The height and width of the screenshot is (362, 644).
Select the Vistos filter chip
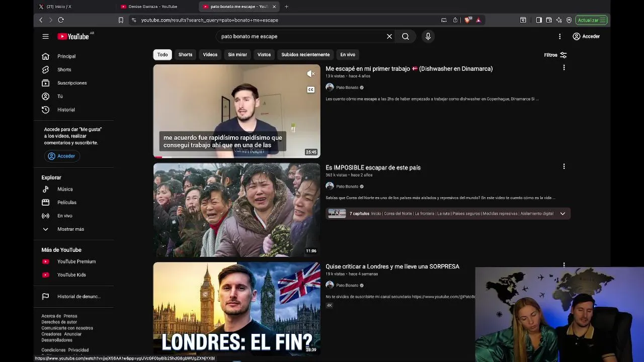[264, 55]
